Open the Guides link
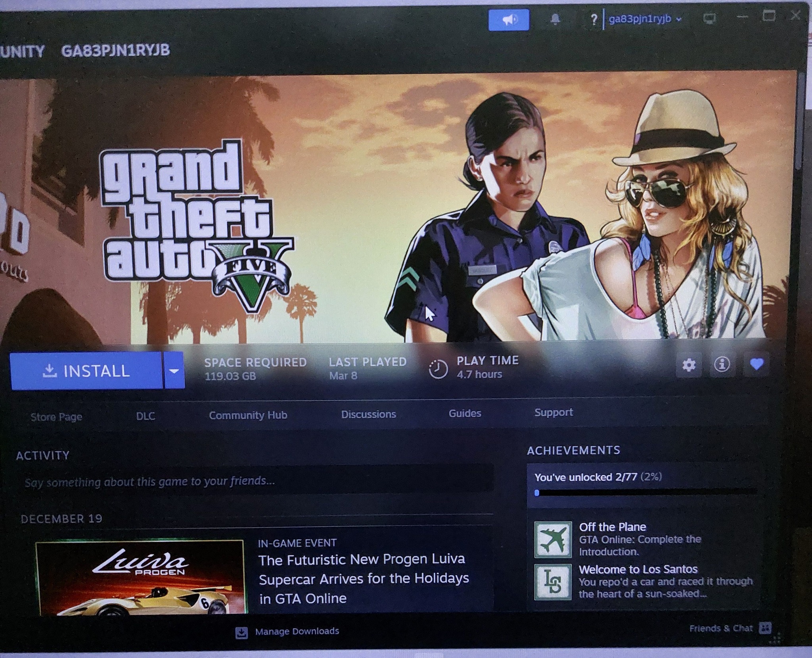Image resolution: width=812 pixels, height=658 pixels. (x=465, y=413)
